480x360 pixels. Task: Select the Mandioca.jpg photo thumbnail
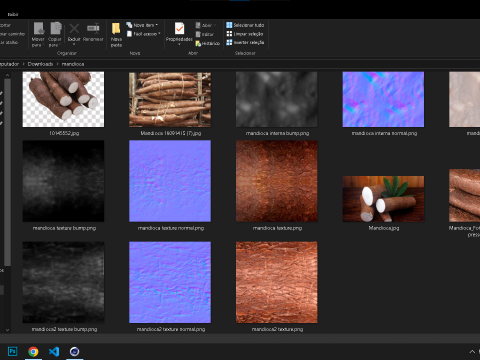(383, 199)
